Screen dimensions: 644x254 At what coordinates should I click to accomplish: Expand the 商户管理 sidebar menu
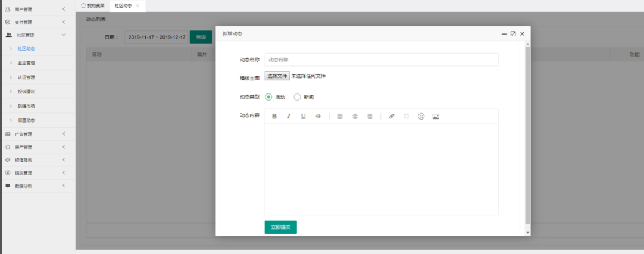36,9
